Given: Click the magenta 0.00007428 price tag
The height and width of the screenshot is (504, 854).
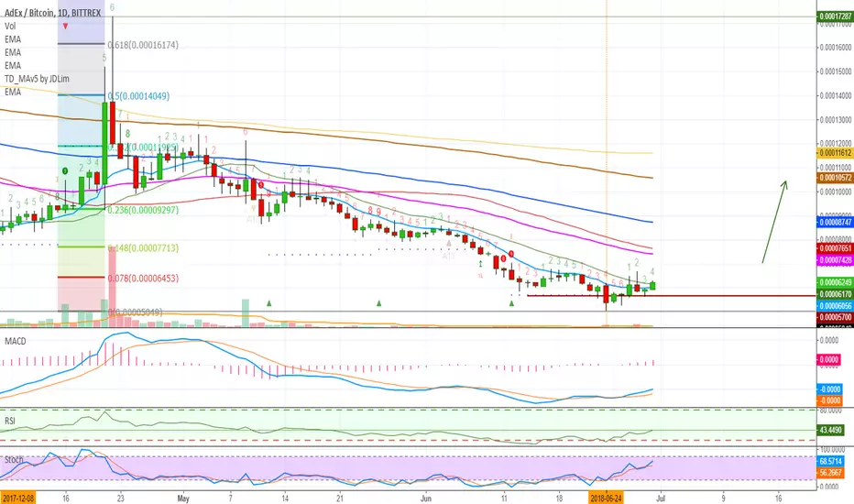Looking at the screenshot, I should [x=835, y=260].
